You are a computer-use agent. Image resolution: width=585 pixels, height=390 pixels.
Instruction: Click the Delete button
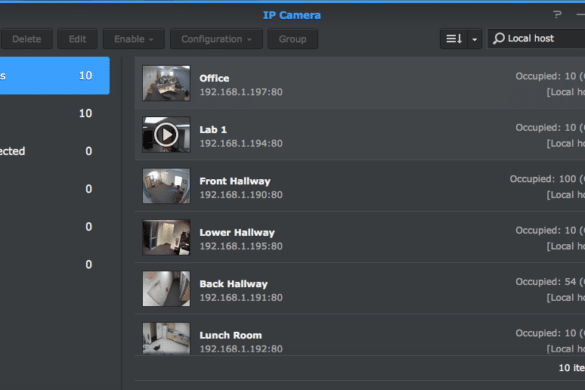click(26, 39)
